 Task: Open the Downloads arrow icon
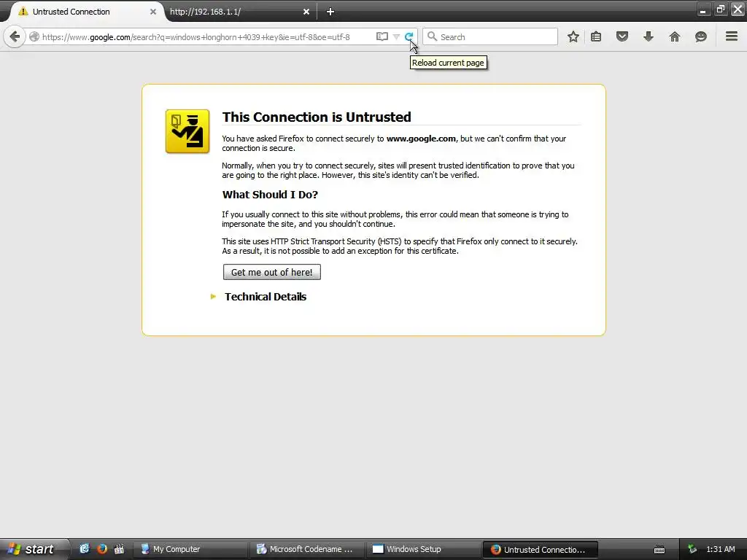[x=649, y=36]
